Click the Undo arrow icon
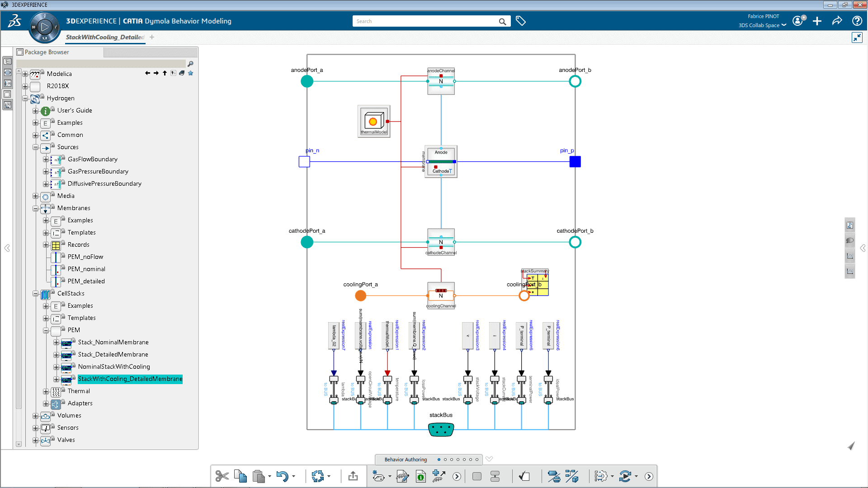 282,476
